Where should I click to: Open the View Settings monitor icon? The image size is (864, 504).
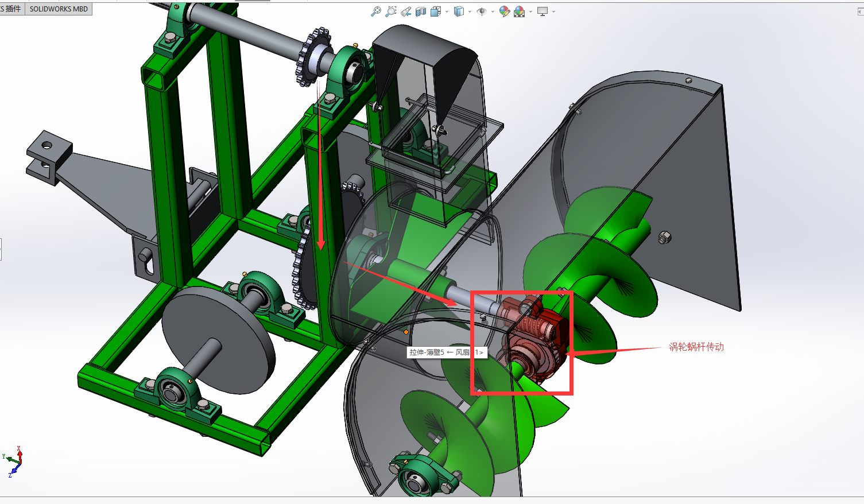tap(543, 11)
